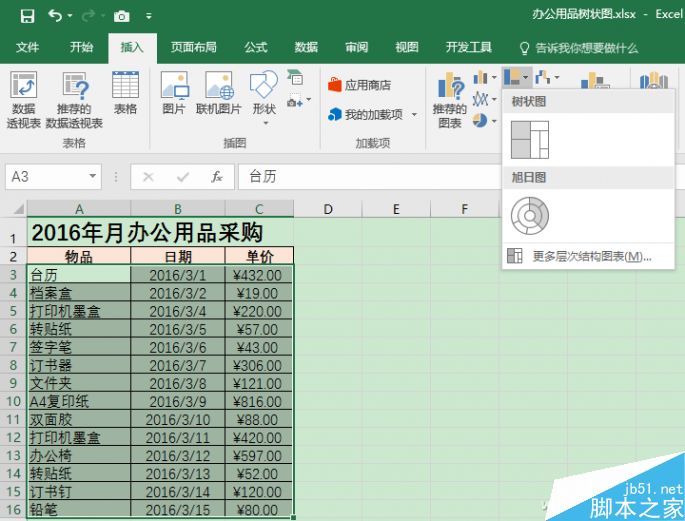
Task: Click the Insert Function fx button
Action: point(216,177)
